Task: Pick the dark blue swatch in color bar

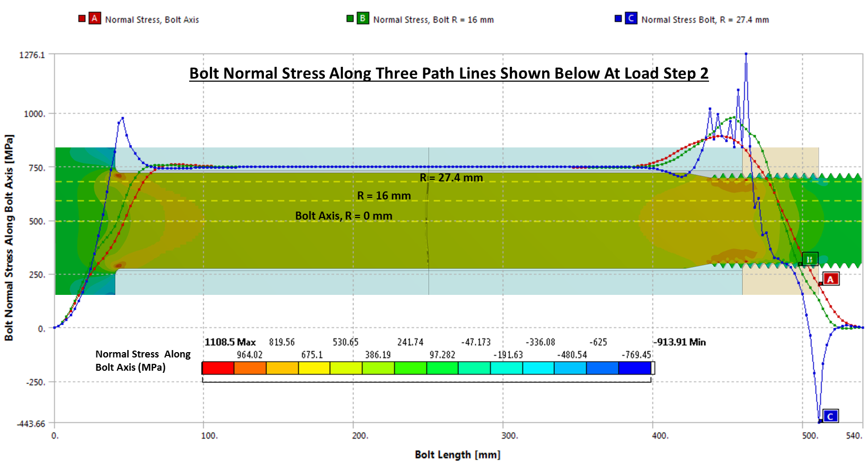Action: pos(634,368)
